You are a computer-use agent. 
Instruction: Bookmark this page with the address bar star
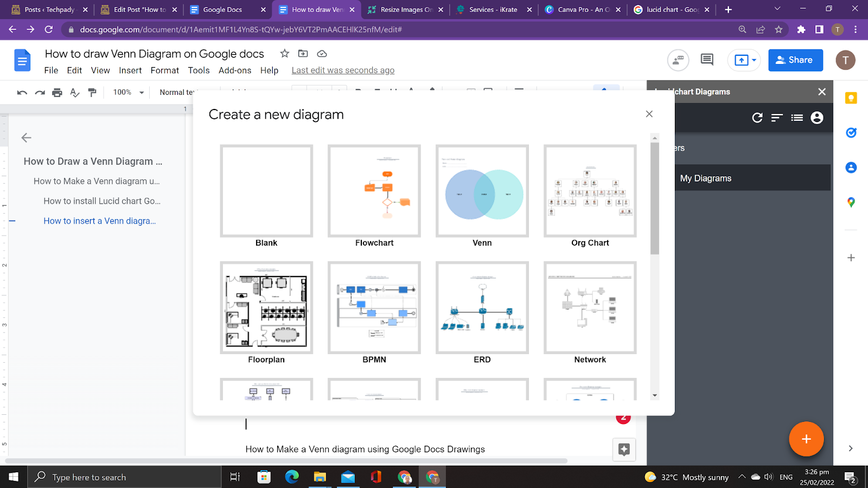pos(778,30)
